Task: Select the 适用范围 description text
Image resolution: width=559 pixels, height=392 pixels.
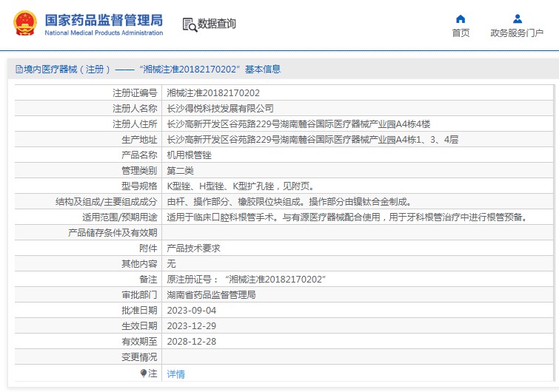Action: [x=348, y=217]
